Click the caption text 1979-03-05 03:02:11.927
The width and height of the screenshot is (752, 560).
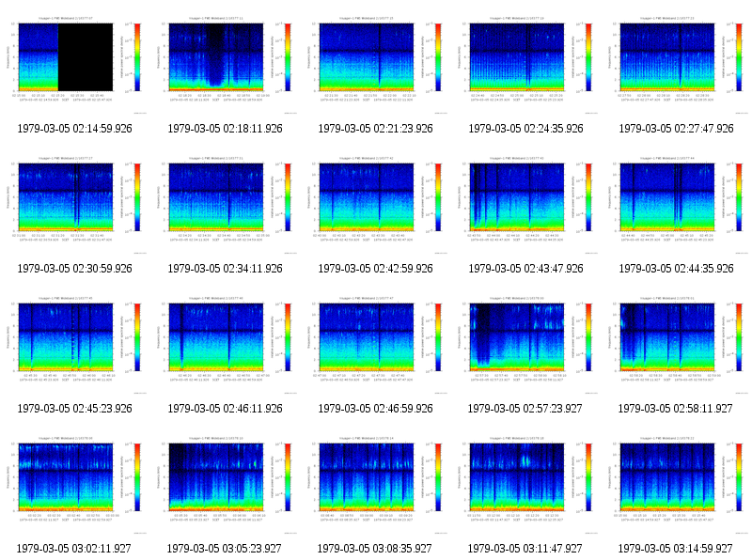point(74,549)
